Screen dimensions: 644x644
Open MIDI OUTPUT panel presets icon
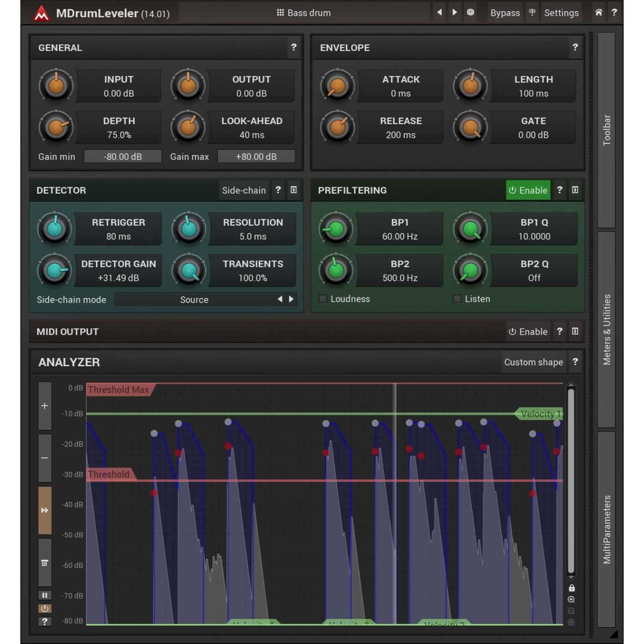(575, 331)
